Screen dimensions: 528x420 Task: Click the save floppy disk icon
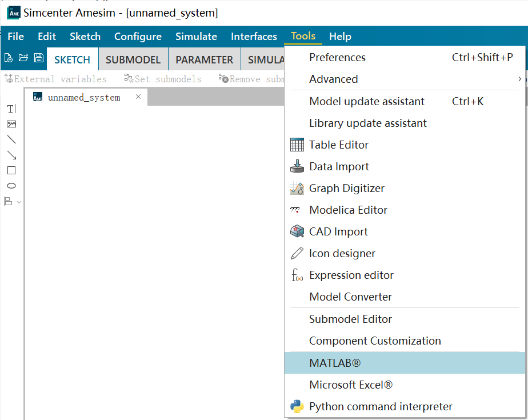point(39,58)
